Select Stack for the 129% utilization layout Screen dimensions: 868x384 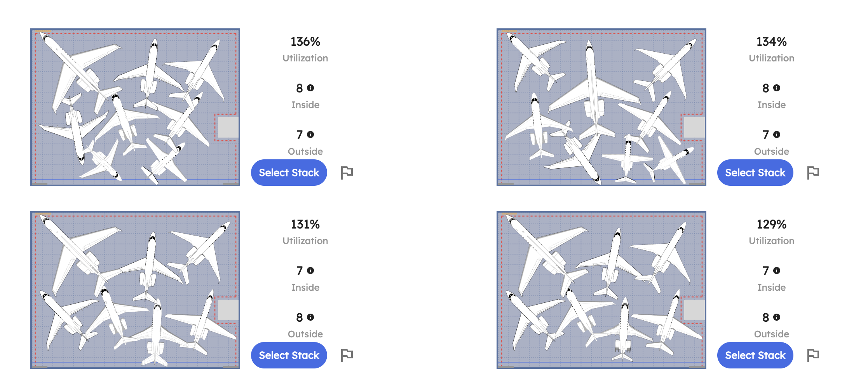point(755,355)
